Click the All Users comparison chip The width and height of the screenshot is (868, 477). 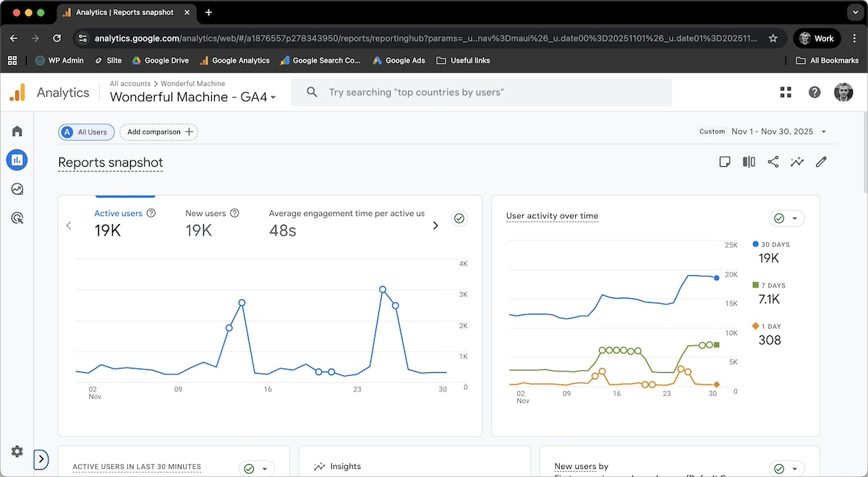pos(85,132)
